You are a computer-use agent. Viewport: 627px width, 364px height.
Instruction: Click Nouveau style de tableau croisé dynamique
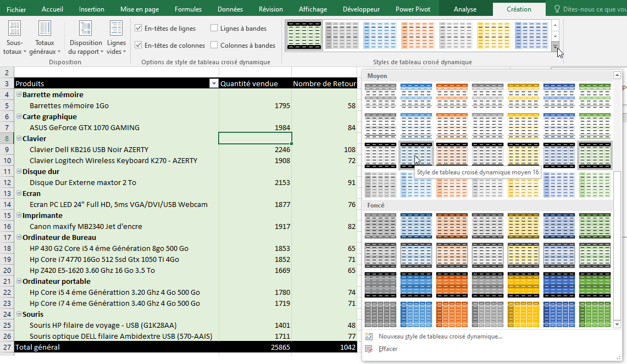(440, 337)
